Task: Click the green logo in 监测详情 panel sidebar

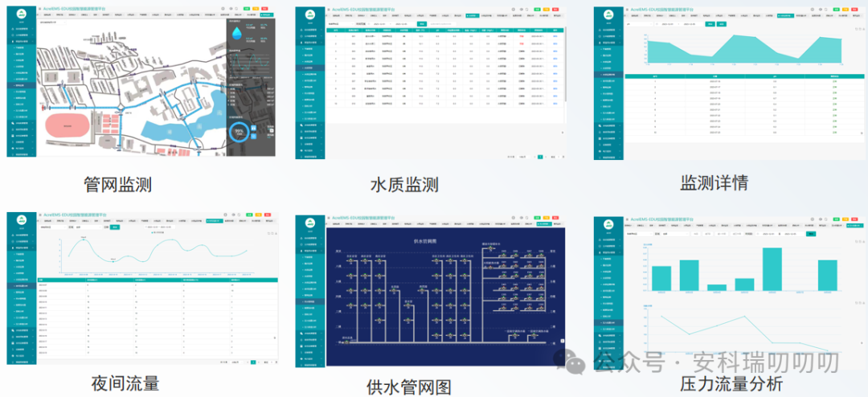Action: tap(608, 15)
